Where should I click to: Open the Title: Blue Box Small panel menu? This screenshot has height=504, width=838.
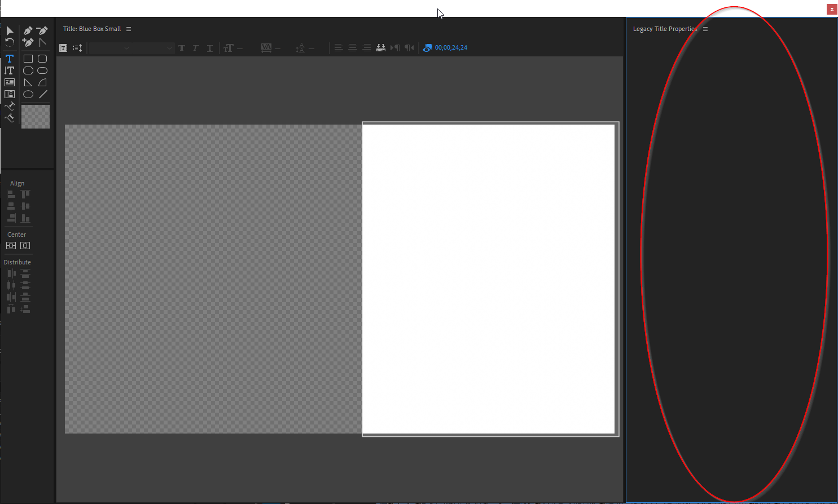[x=129, y=29]
